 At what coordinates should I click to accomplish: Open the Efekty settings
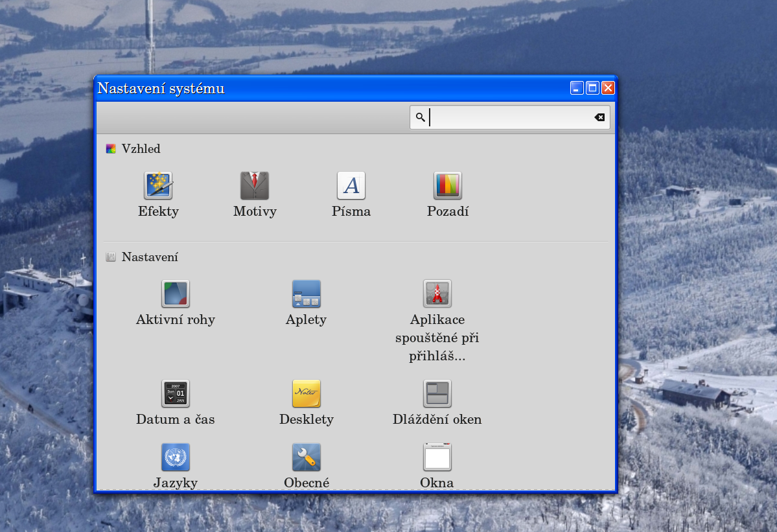point(158,186)
